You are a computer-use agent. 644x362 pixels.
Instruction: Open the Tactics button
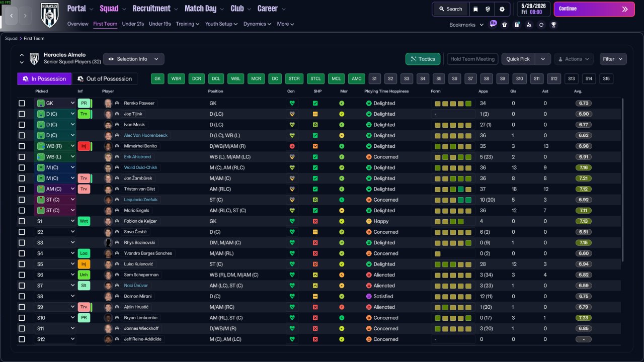coord(423,59)
